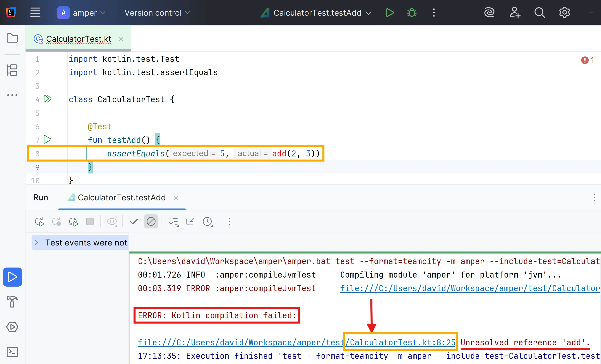Open the Structure tool window
Image resolution: width=601 pixels, height=364 pixels.
12,70
